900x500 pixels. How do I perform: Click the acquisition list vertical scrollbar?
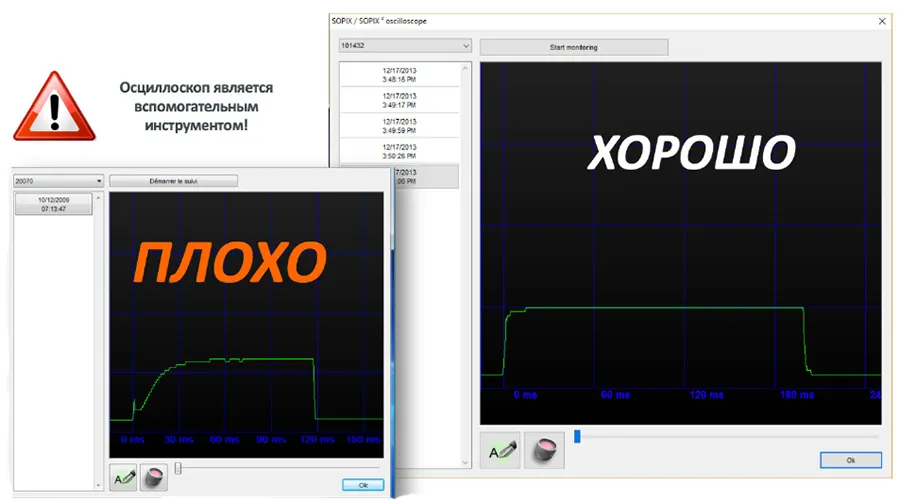[x=465, y=260]
